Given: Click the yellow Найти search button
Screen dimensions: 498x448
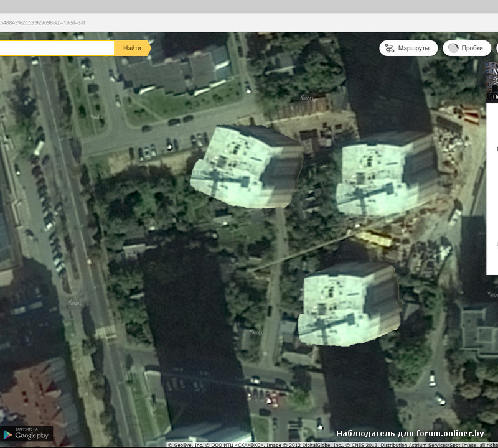Looking at the screenshot, I should coord(133,49).
